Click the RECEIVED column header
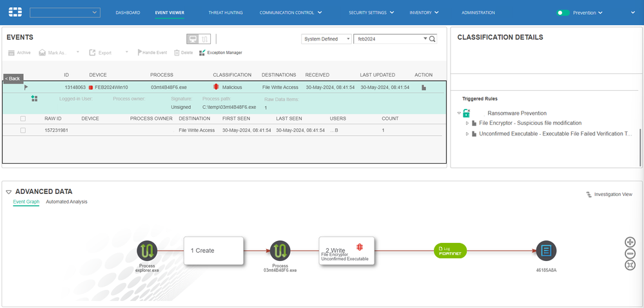The image size is (644, 308). coord(317,75)
